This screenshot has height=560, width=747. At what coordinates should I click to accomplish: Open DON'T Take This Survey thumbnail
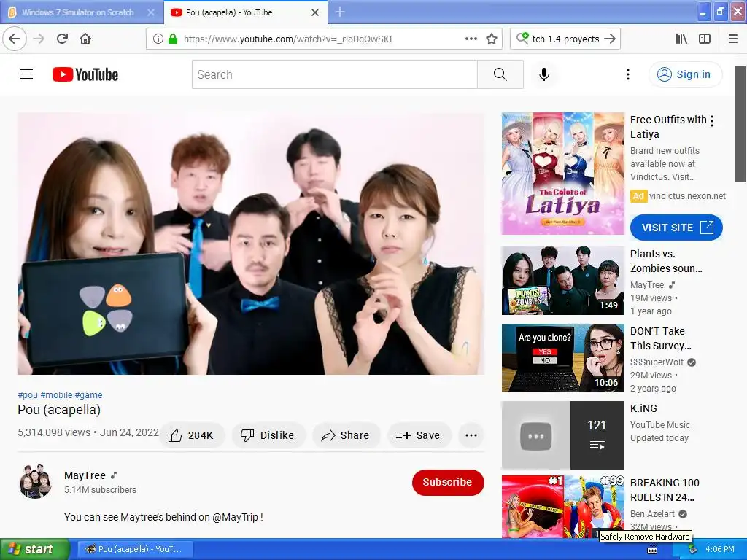(x=562, y=357)
